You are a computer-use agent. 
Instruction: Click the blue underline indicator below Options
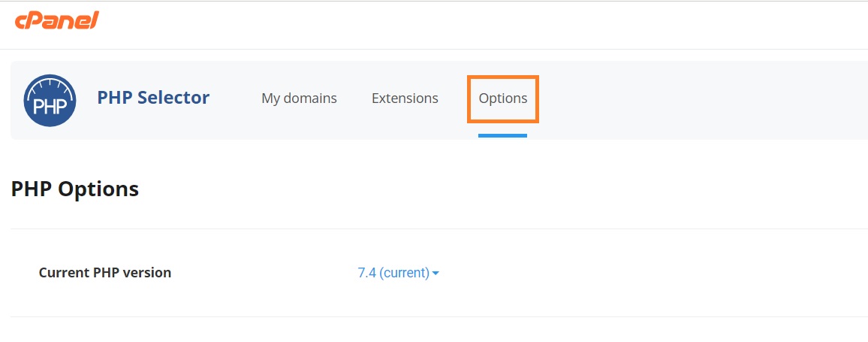(x=502, y=135)
